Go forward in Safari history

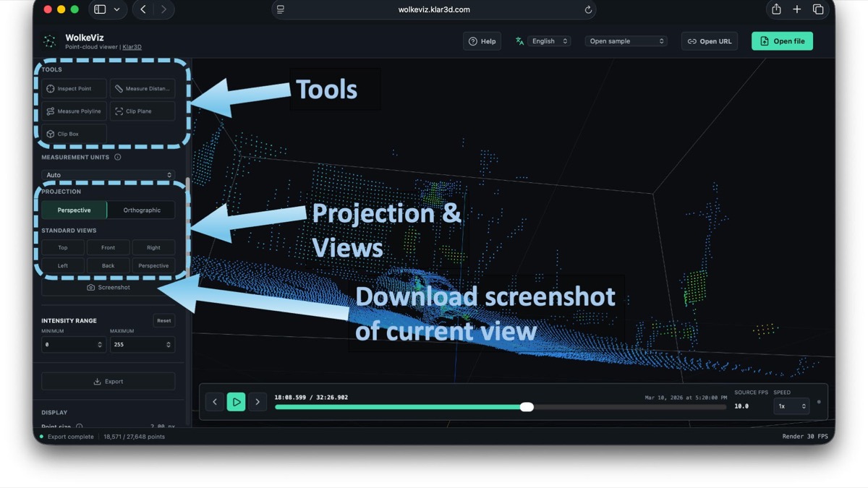163,9
